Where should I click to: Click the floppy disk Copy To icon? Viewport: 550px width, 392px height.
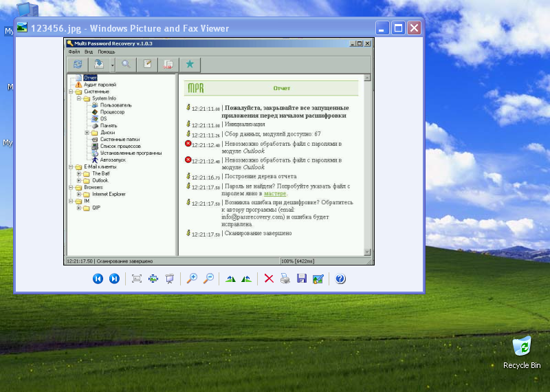pyautogui.click(x=302, y=279)
